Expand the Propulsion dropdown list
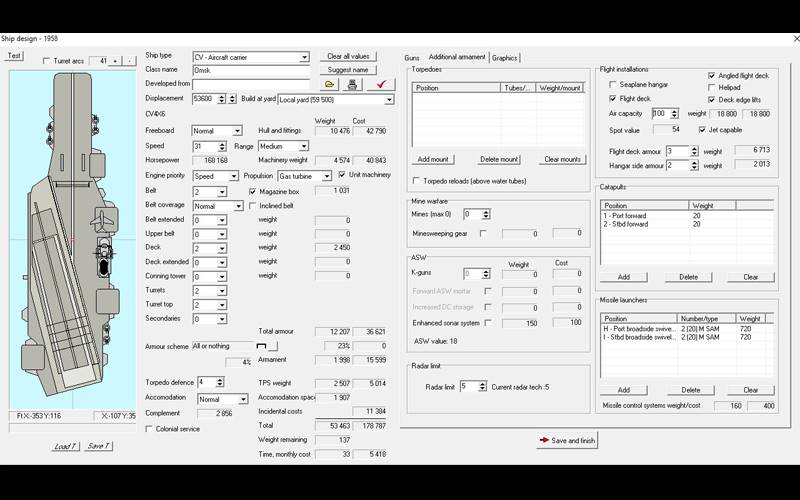The width and height of the screenshot is (800, 500). [x=326, y=176]
